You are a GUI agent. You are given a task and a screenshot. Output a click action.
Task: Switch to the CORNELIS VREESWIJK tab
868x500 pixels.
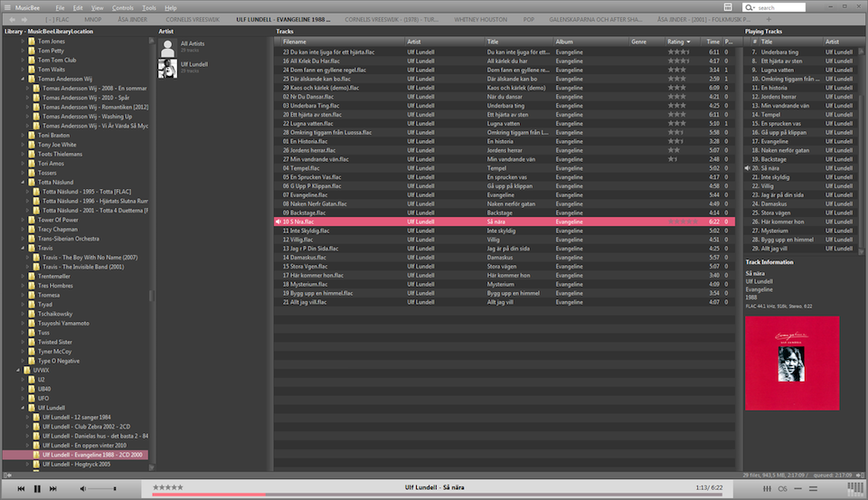[x=192, y=19]
